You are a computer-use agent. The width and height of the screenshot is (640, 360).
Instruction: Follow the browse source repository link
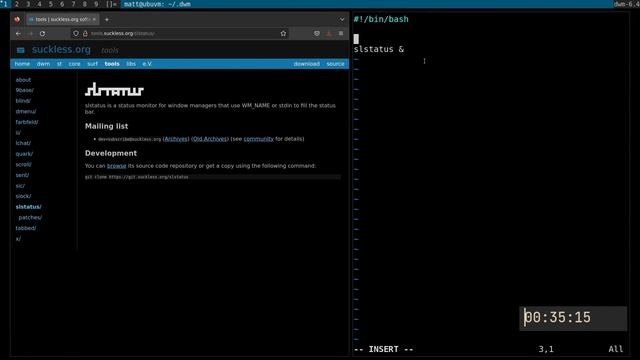(116, 166)
